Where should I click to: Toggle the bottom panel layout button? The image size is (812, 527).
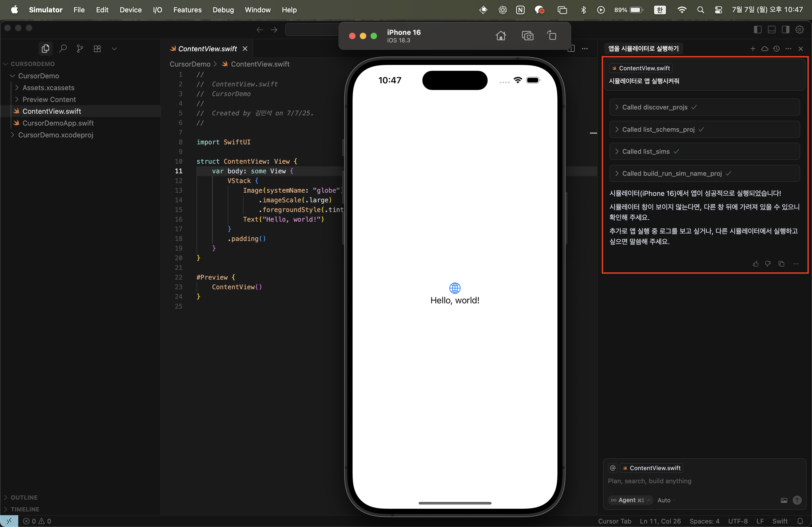point(771,30)
